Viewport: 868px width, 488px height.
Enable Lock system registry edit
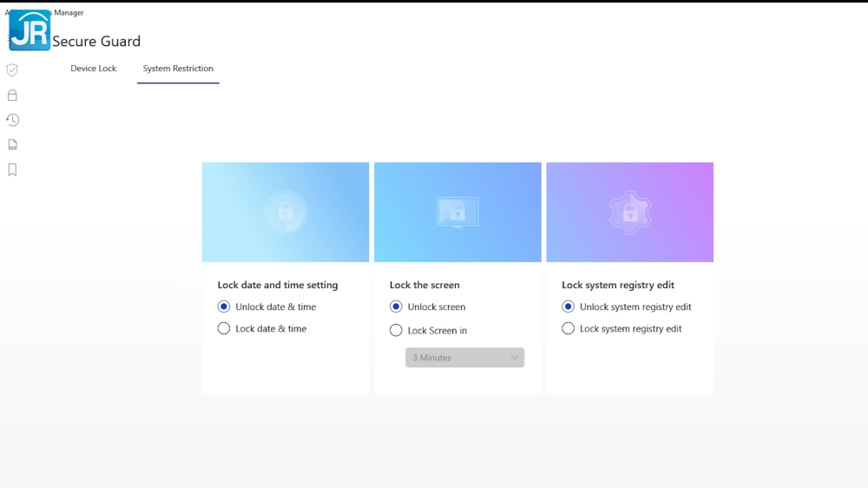[569, 328]
